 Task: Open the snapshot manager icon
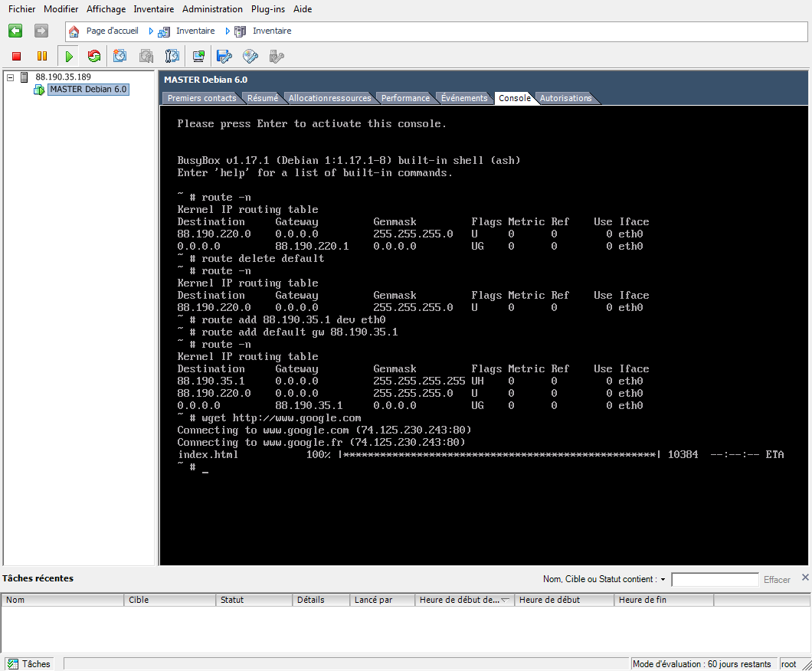point(172,56)
